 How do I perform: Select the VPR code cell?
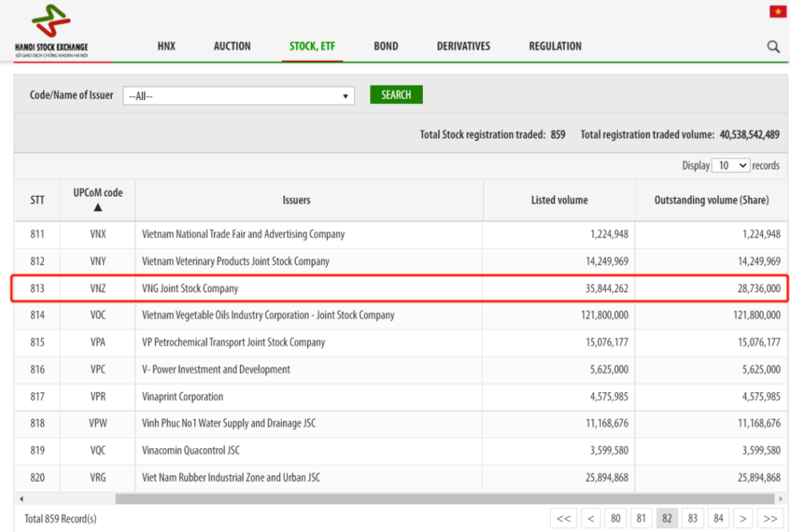[x=98, y=396]
